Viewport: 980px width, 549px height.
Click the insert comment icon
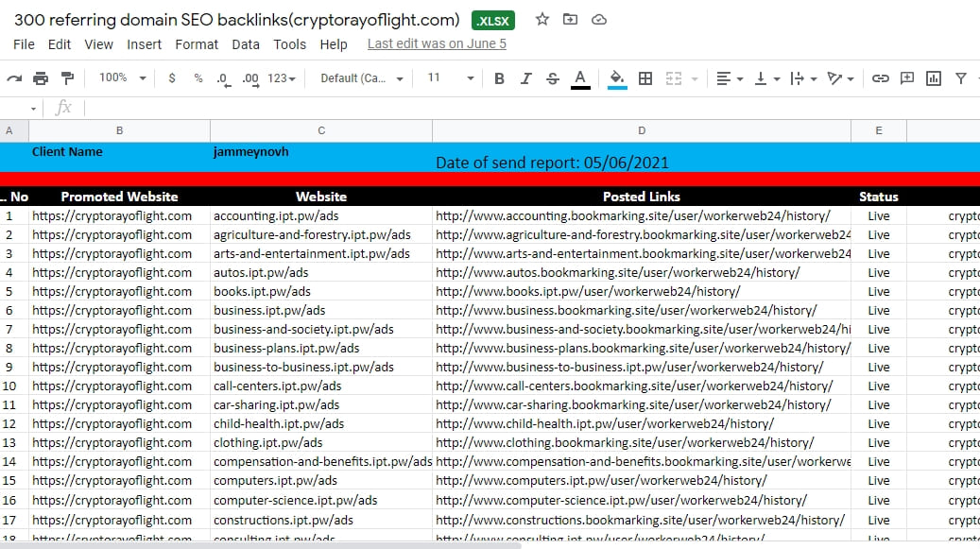point(907,78)
